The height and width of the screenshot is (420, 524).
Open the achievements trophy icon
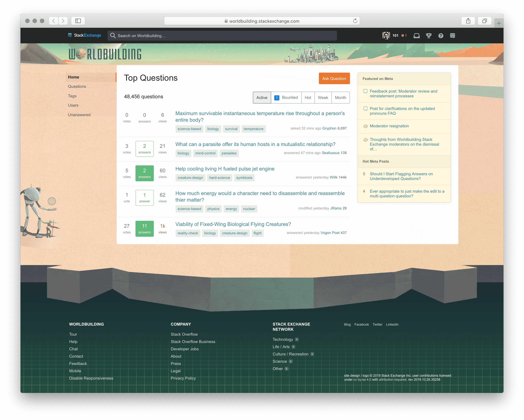pyautogui.click(x=429, y=36)
